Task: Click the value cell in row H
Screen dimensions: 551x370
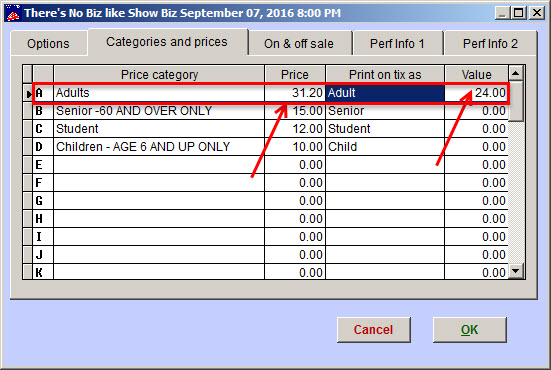Action: click(x=477, y=219)
